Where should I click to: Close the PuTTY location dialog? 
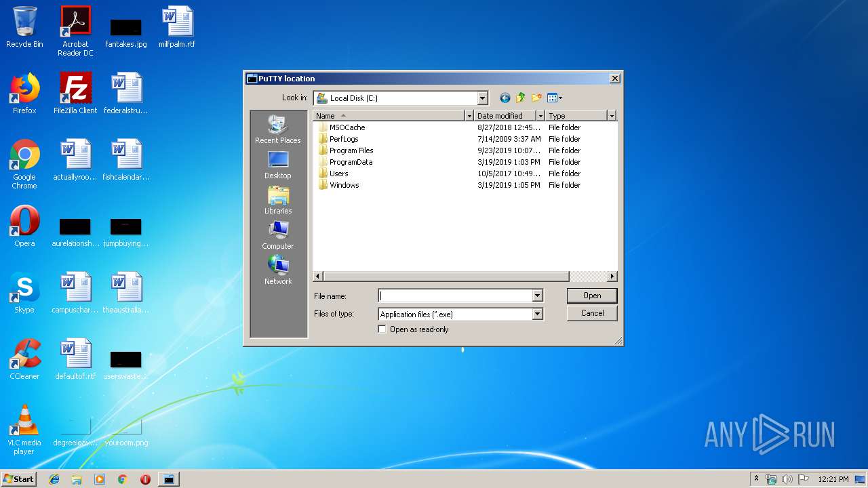(614, 79)
